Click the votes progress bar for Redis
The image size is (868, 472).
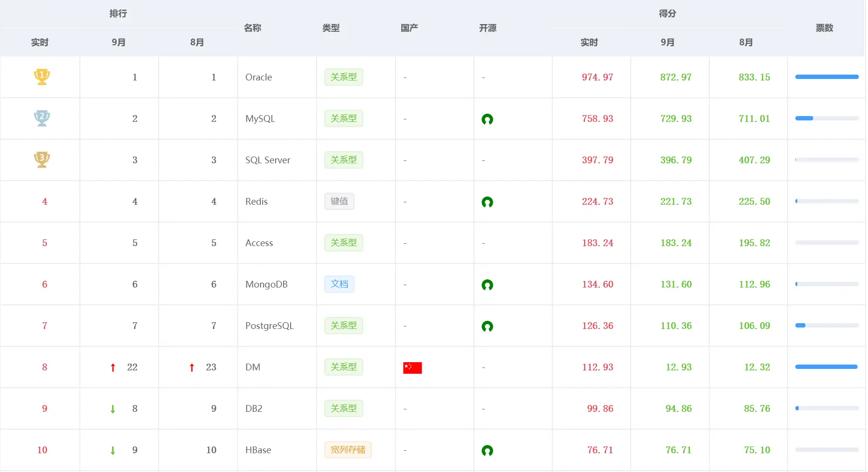(827, 201)
